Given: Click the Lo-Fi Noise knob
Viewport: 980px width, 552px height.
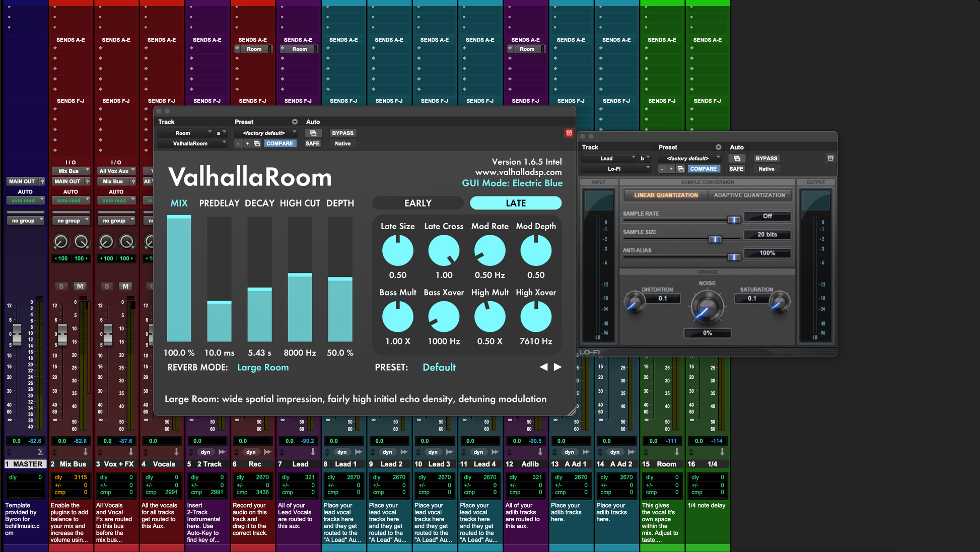Looking at the screenshot, I should tap(707, 307).
